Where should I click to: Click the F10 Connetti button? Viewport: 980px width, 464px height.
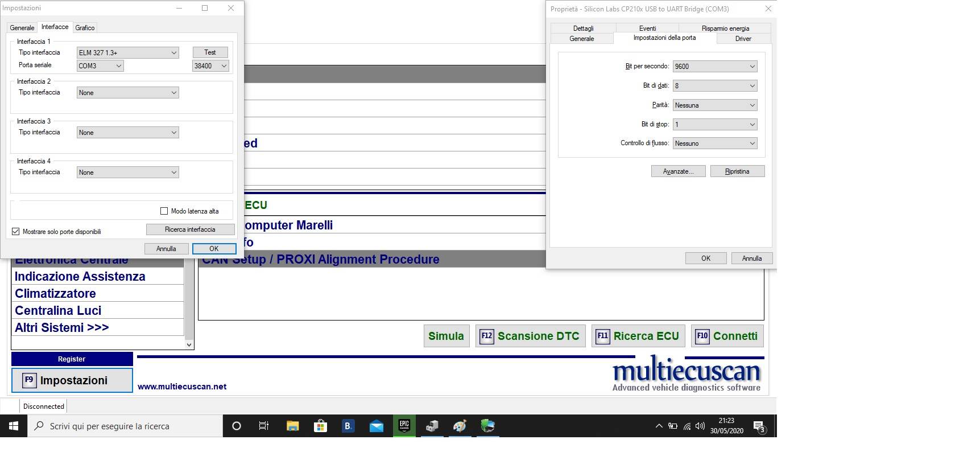727,336
